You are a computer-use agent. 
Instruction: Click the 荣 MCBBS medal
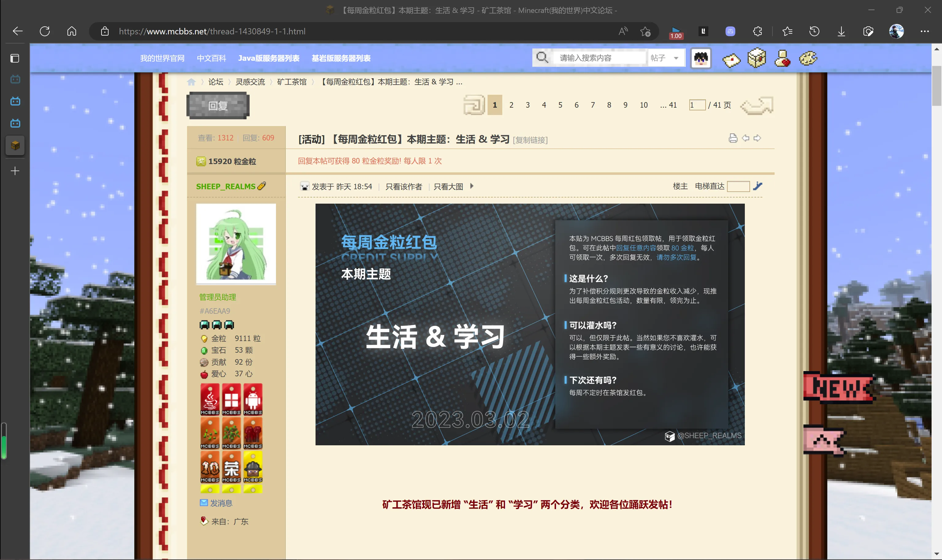point(231,467)
